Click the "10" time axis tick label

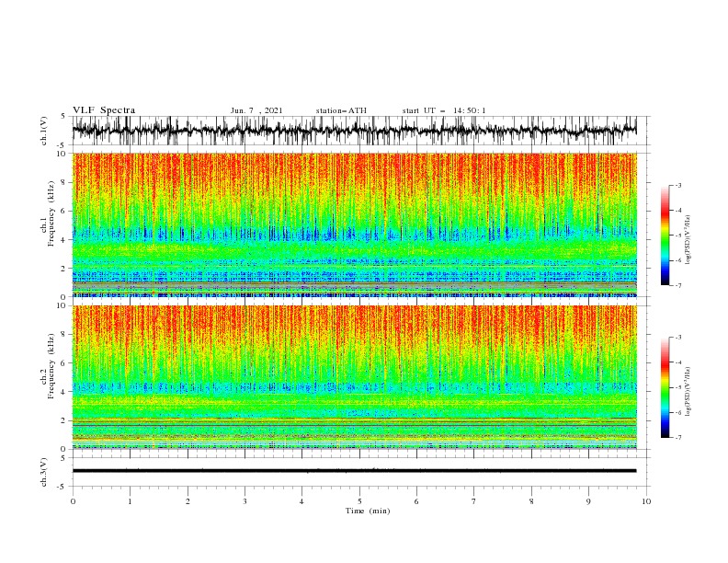[646, 501]
